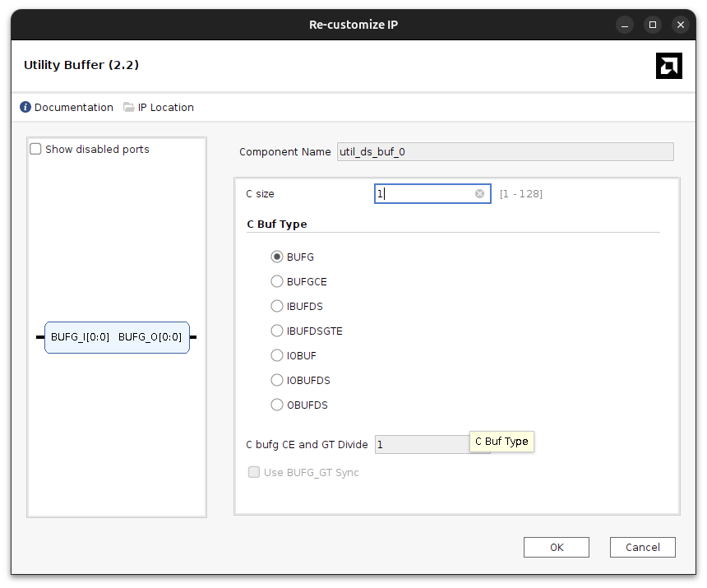The image size is (707, 588).
Task: Enable Show disabled ports
Action: pyautogui.click(x=34, y=149)
